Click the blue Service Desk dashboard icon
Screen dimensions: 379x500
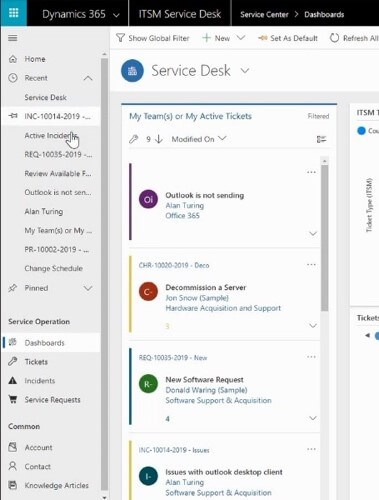click(132, 70)
